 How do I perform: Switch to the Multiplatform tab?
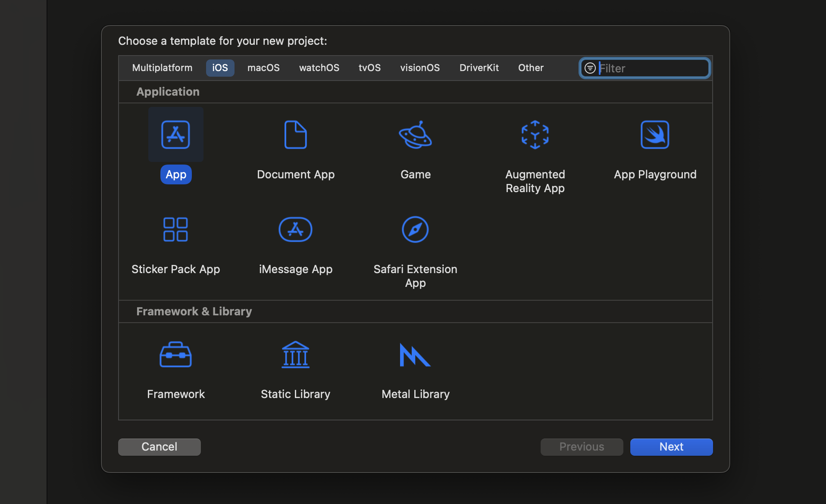(x=162, y=68)
